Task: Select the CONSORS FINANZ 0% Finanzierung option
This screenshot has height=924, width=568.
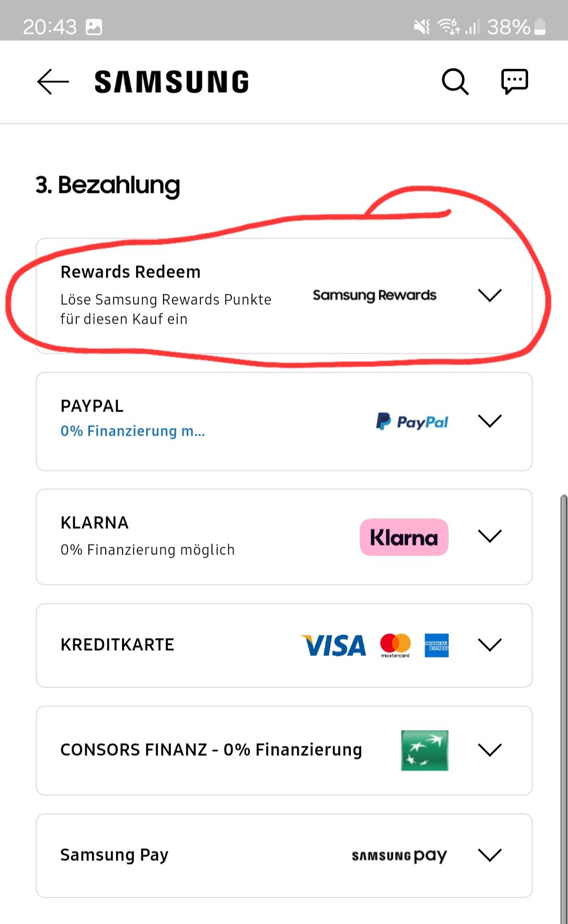Action: [x=210, y=751]
